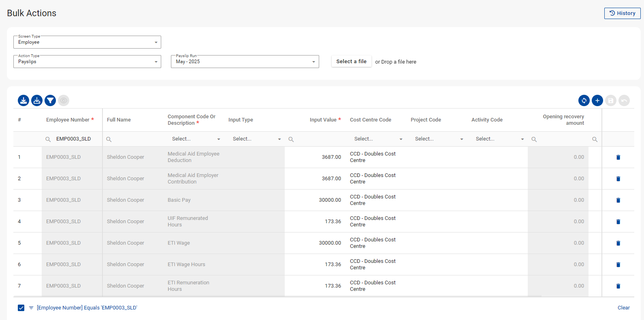Open the History button

(622, 13)
